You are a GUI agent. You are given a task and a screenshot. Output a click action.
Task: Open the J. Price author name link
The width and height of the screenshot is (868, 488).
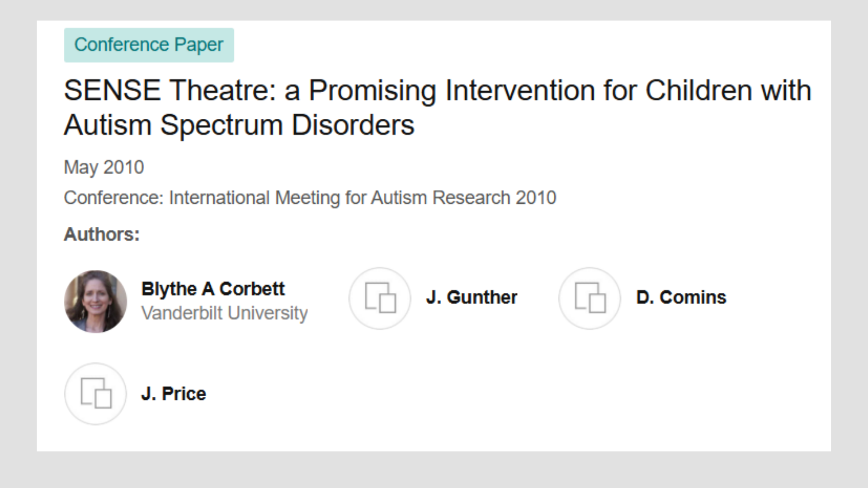pos(174,394)
